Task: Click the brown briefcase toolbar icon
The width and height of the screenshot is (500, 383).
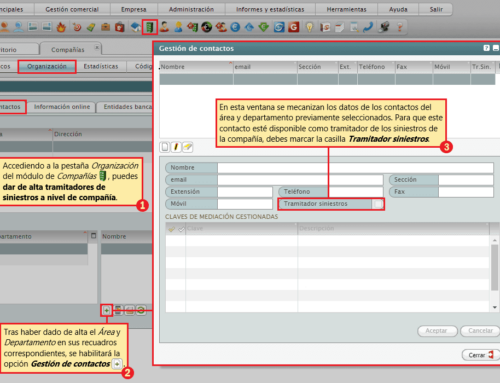Action: tap(105, 27)
